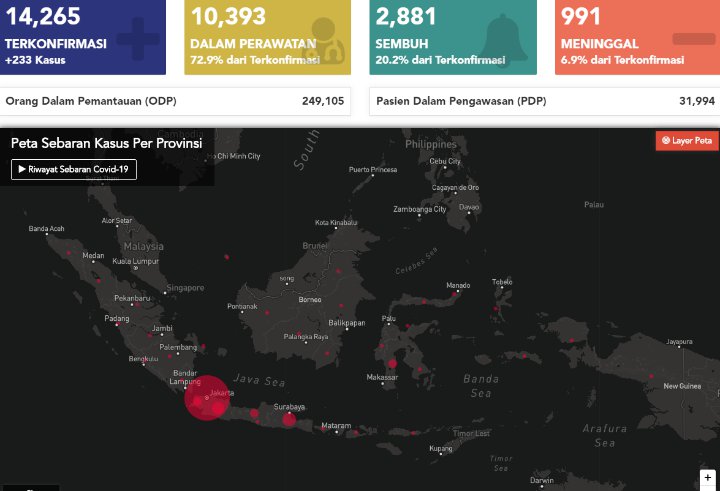Click the 20.2% dari Terkonfirmasi text
Viewport: 720px width, 491px height.
pos(440,60)
